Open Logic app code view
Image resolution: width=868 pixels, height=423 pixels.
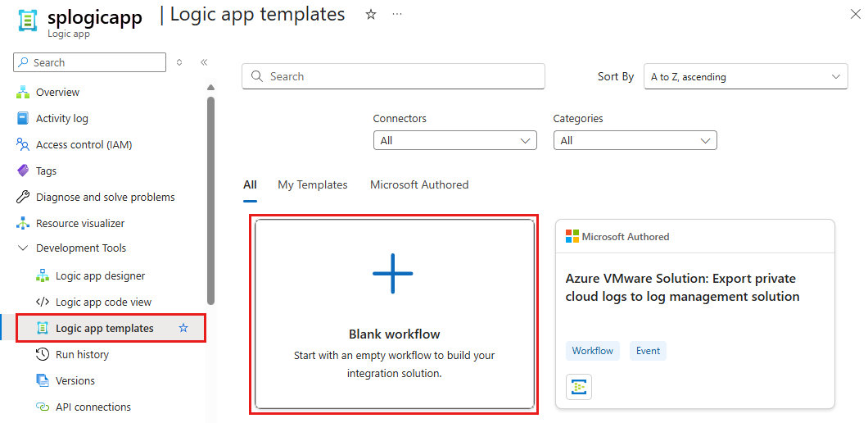pos(103,302)
